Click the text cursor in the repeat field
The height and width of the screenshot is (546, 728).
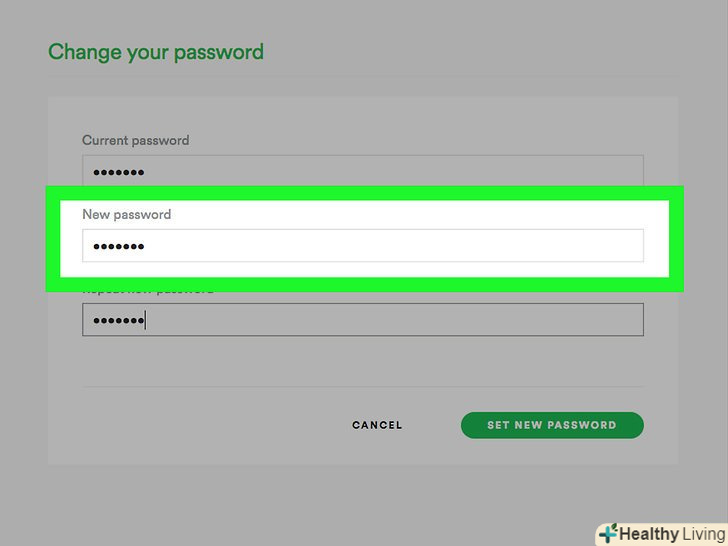[146, 320]
